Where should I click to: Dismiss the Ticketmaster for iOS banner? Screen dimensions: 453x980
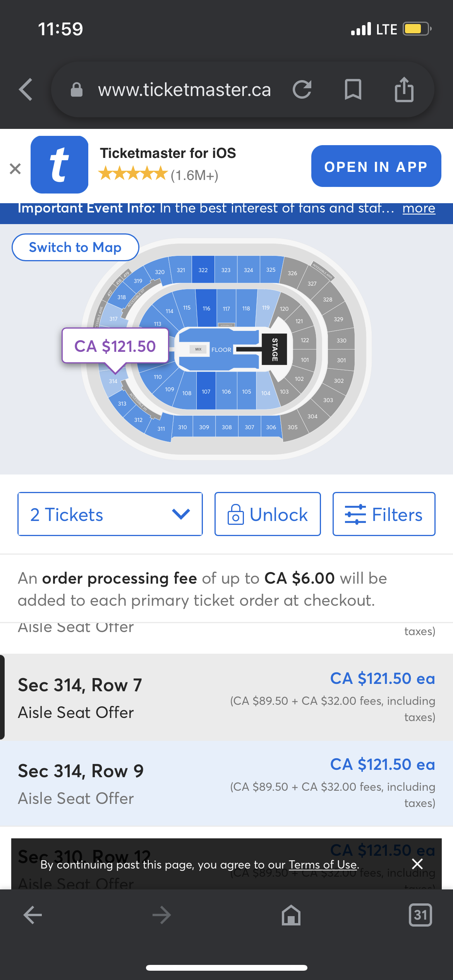pyautogui.click(x=15, y=169)
